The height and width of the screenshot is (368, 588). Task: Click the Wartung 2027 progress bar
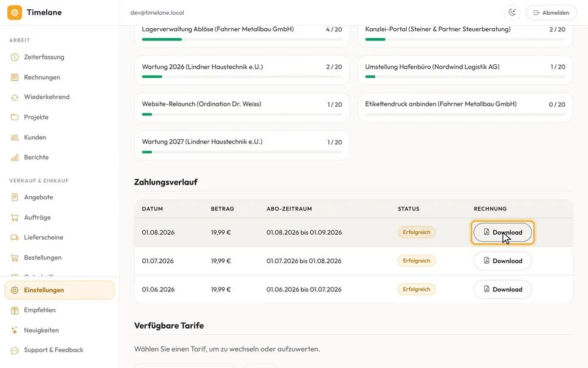(242, 152)
